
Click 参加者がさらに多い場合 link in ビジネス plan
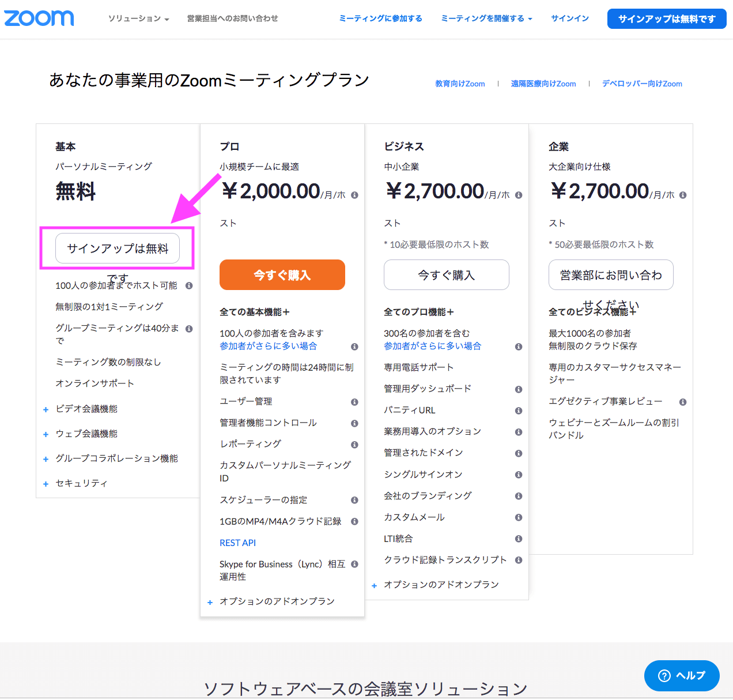point(432,346)
